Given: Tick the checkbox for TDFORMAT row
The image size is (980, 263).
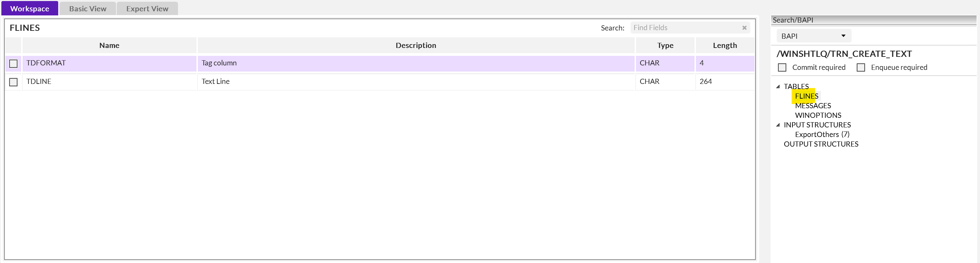Looking at the screenshot, I should coord(13,64).
